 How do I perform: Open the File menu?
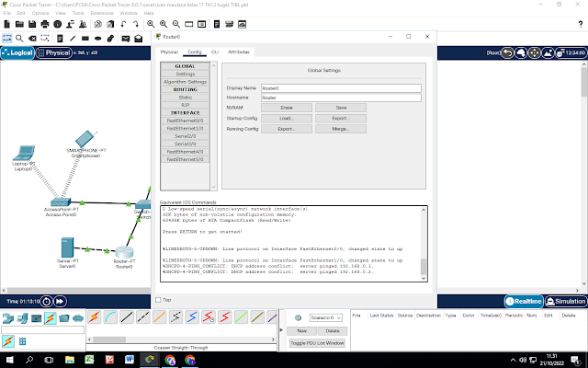(7, 13)
